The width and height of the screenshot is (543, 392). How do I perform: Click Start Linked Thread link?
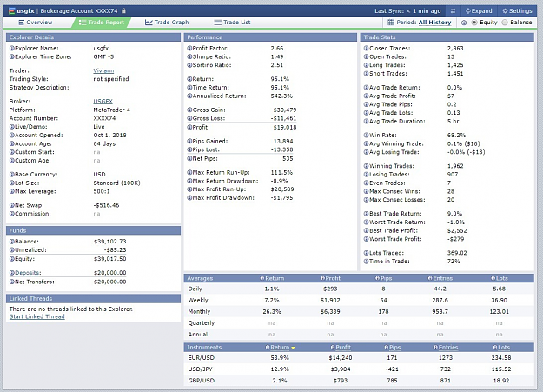point(36,316)
